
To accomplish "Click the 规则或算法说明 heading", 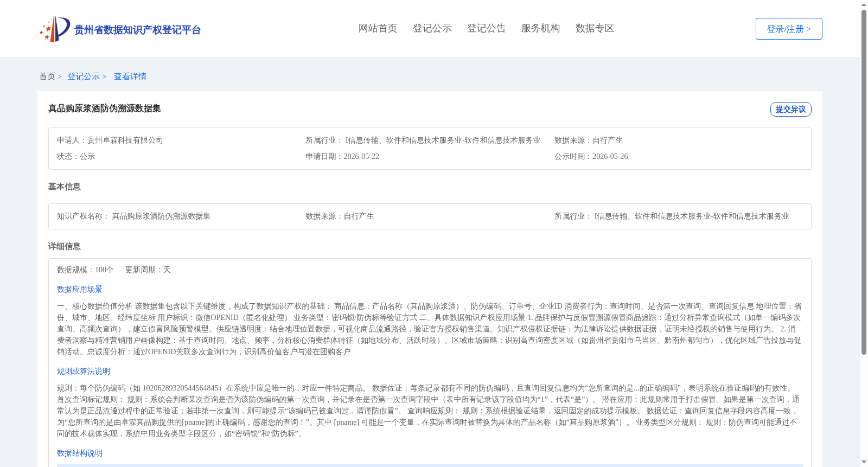I will pyautogui.click(x=84, y=371).
